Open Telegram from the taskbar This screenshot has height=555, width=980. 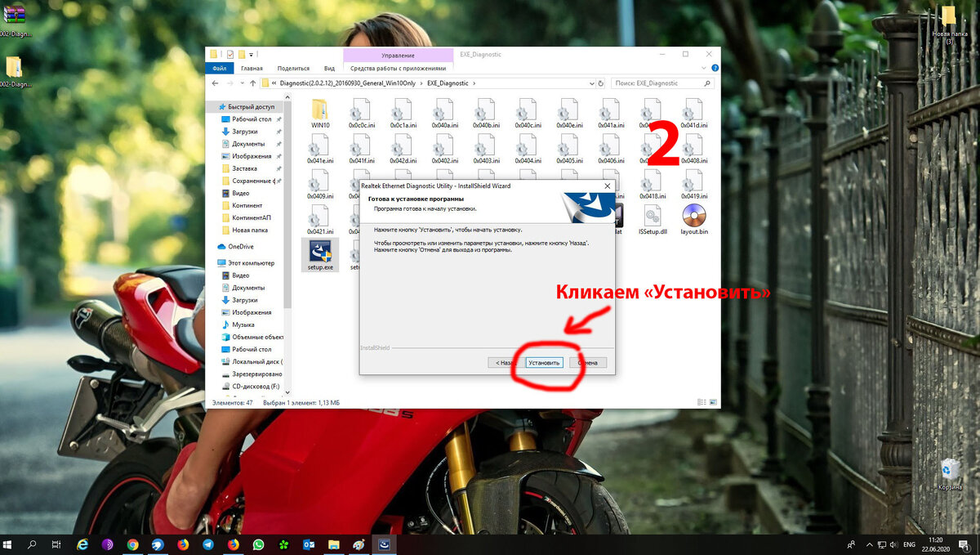[x=208, y=545]
